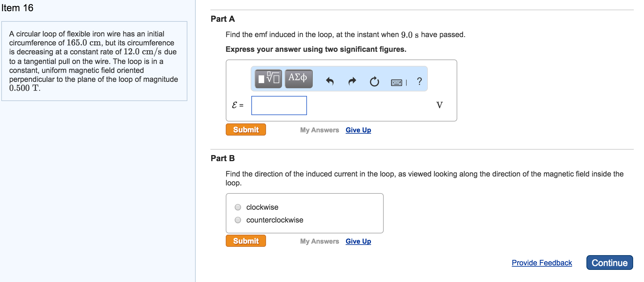Viewport: 644px width, 282px height.
Task: Click the undo arrow icon
Action: (x=330, y=82)
